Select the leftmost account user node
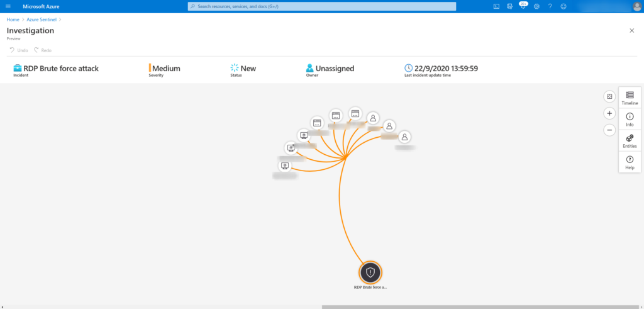 [373, 118]
